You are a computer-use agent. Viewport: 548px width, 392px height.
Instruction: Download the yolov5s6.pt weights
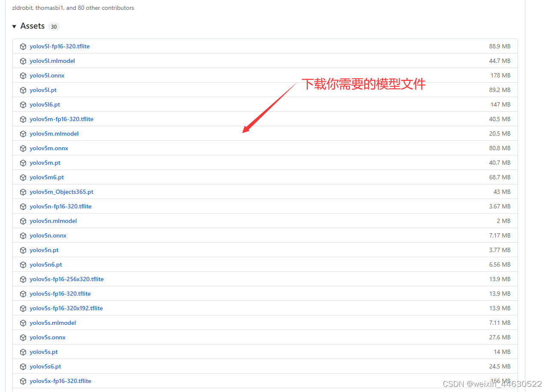coord(45,366)
